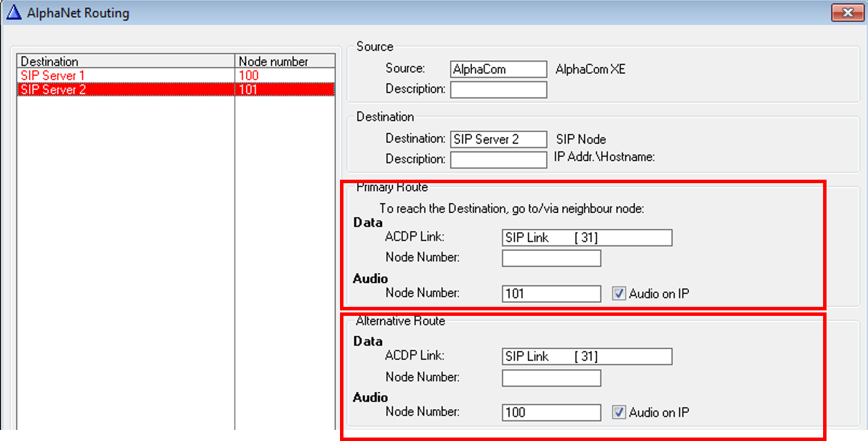The height and width of the screenshot is (441, 868).
Task: Click Primary Route Data Node Number field
Action: click(x=551, y=259)
